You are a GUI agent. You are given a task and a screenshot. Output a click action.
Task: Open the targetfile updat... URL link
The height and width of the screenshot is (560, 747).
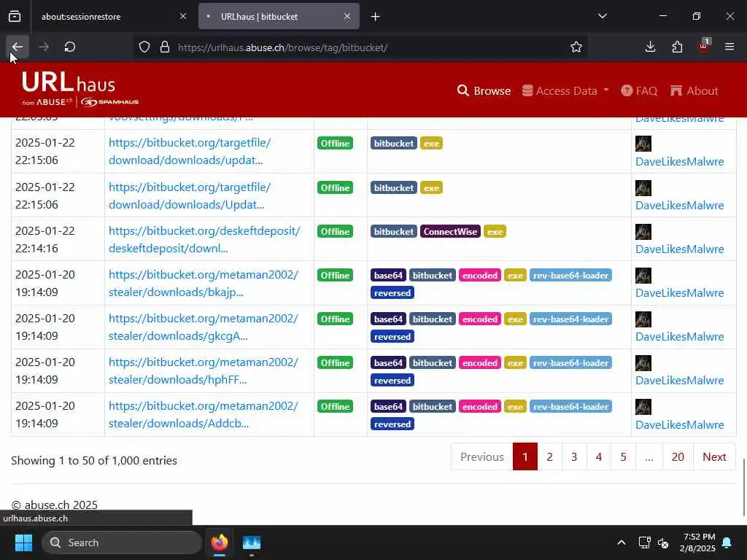pyautogui.click(x=190, y=152)
